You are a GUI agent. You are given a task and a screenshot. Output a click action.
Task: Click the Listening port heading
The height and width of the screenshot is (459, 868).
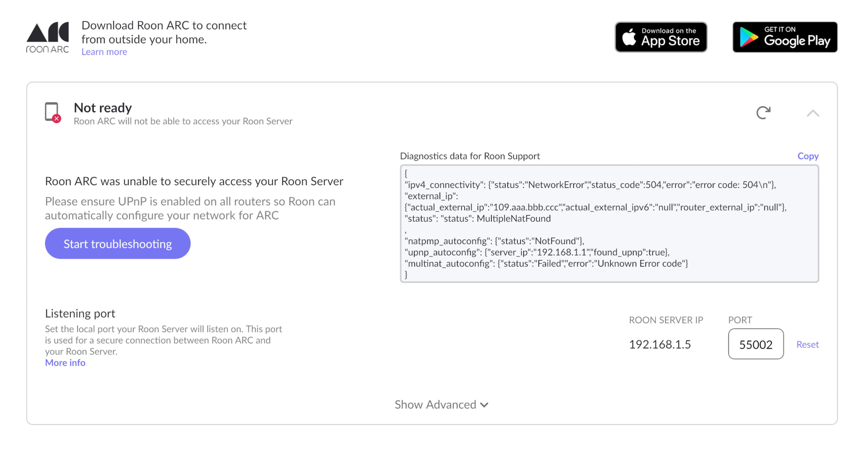tap(80, 313)
